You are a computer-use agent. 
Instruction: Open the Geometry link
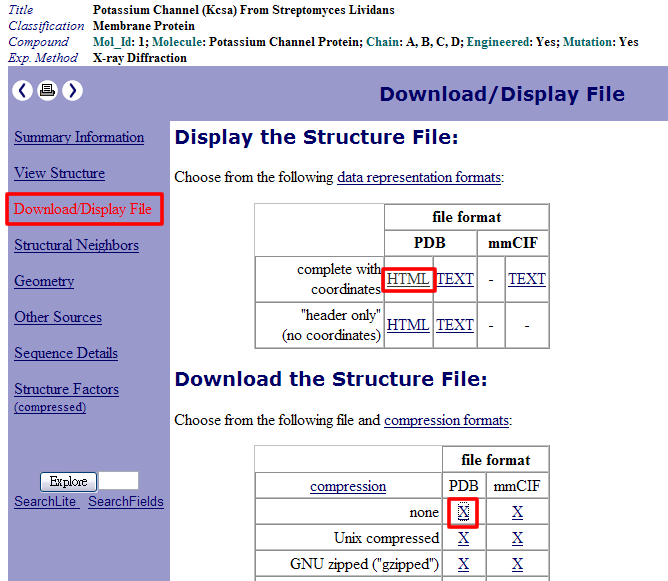(x=44, y=282)
